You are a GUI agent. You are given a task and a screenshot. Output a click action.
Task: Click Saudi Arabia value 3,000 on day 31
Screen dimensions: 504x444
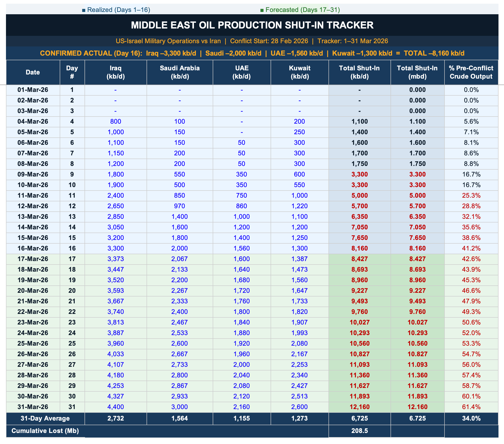(x=179, y=407)
